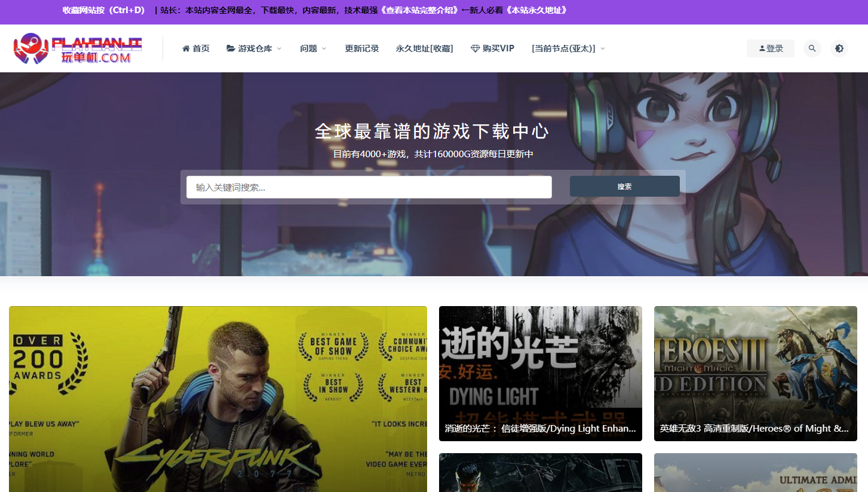Open the magnifier search icon in header
Image resolution: width=868 pixels, height=492 pixels.
(x=812, y=48)
